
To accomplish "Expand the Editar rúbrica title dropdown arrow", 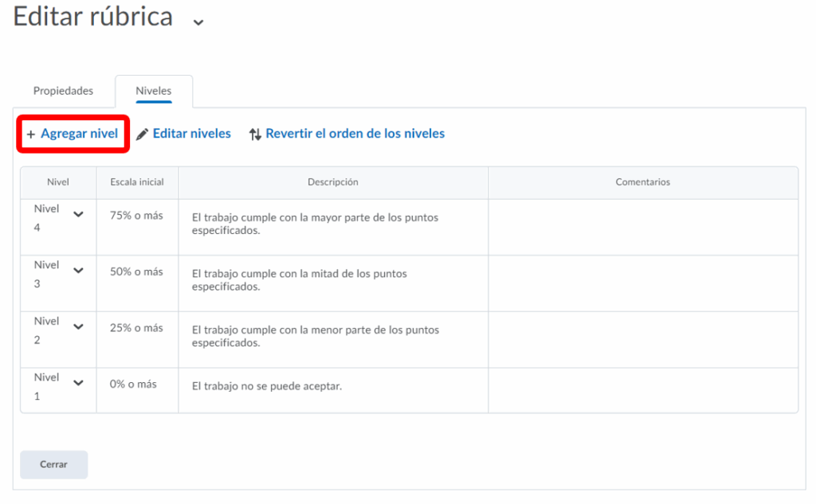I will pyautogui.click(x=198, y=22).
